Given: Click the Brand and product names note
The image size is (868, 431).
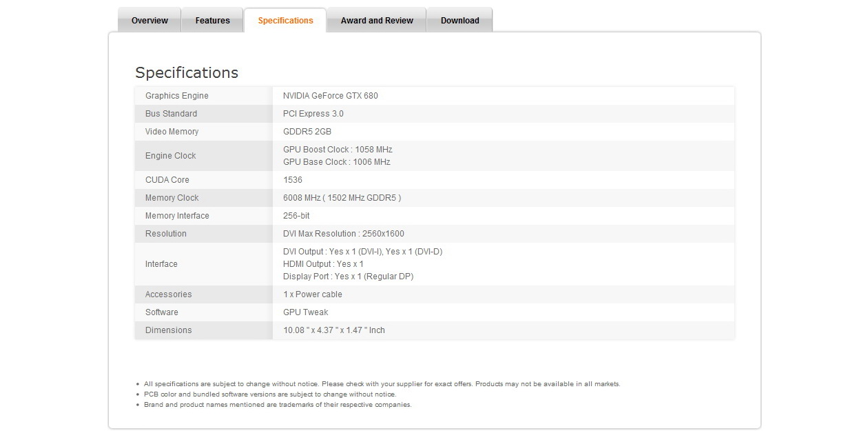Looking at the screenshot, I should [x=278, y=405].
